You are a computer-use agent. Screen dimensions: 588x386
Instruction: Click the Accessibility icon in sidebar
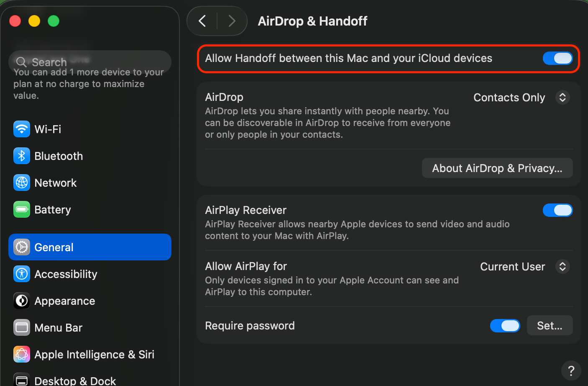(x=22, y=274)
